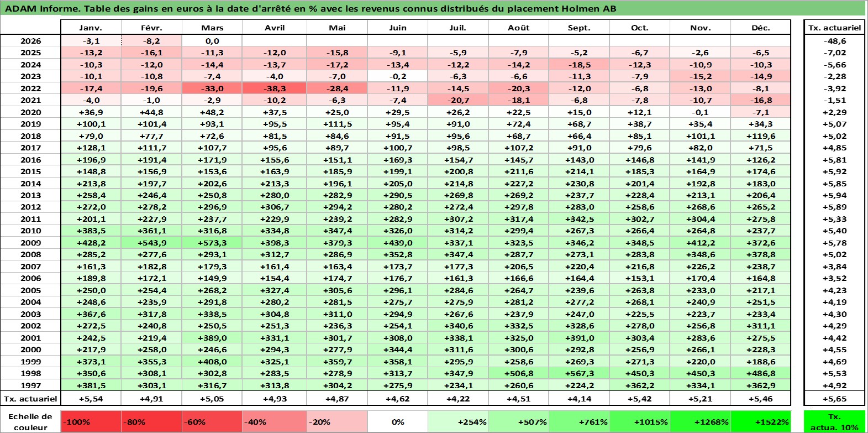868x433 pixels.
Task: Click cell -7,02 in the right actuarial column
Action: point(834,53)
